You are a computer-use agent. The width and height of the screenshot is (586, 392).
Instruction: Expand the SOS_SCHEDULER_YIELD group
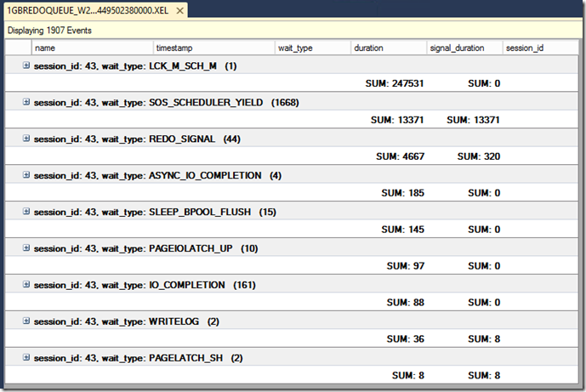[x=26, y=102]
